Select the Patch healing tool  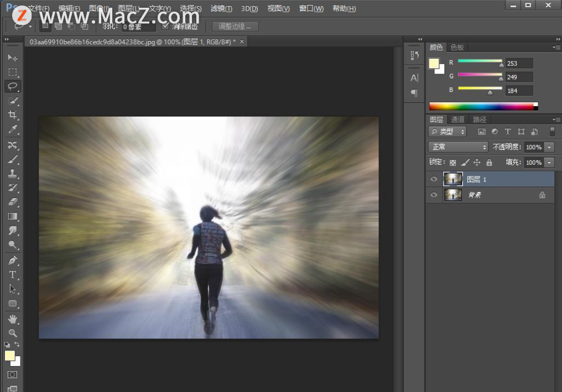pos(13,145)
